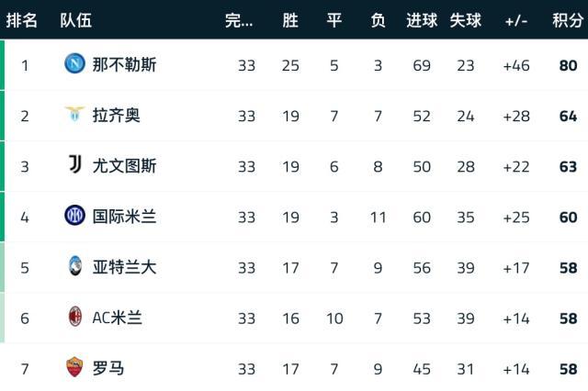Screen dimensions: 588x391
Task: Open the AC米兰 team page
Action: 117,318
